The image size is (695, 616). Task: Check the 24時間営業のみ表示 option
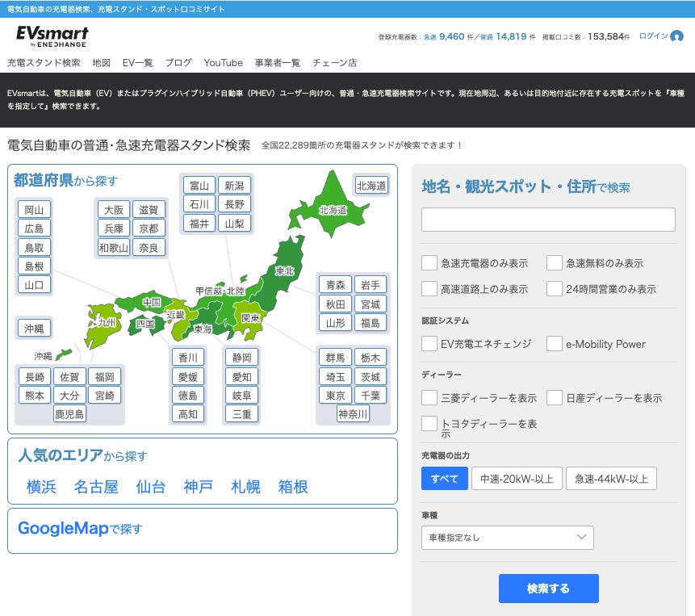click(x=554, y=288)
